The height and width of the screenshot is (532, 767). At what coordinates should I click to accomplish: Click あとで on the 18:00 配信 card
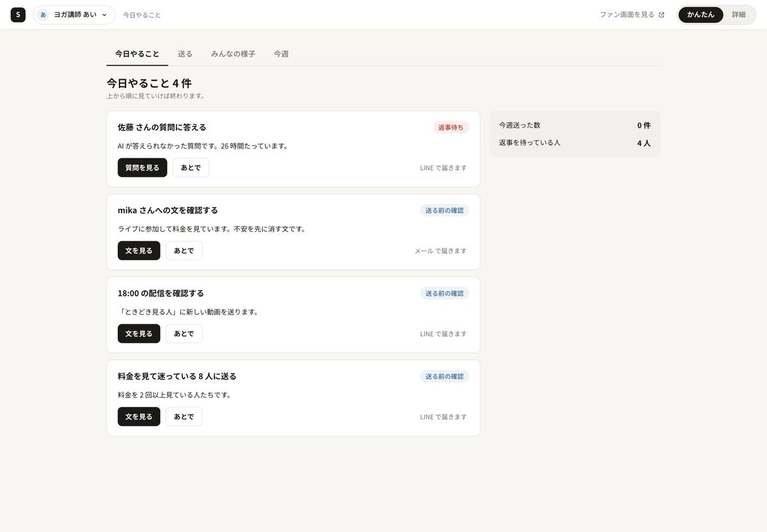[184, 333]
